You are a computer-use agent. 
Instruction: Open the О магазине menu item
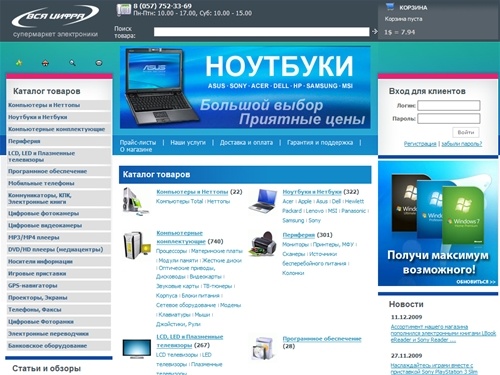coord(136,150)
